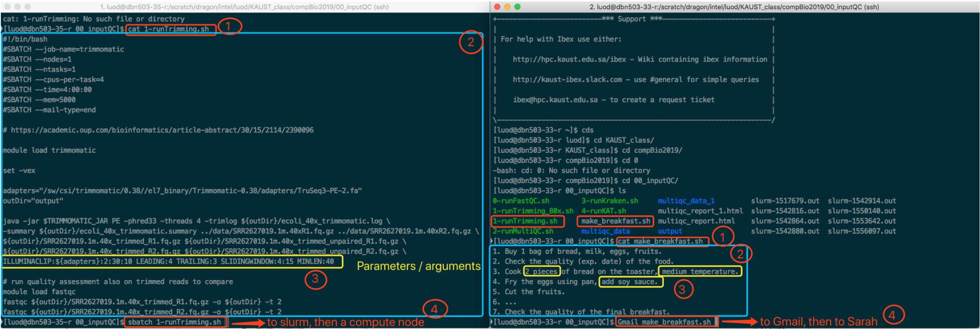Viewport: 980px width, 329px height.
Task: Minimize the right terminal using the yellow button
Action: pyautogui.click(x=507, y=7)
